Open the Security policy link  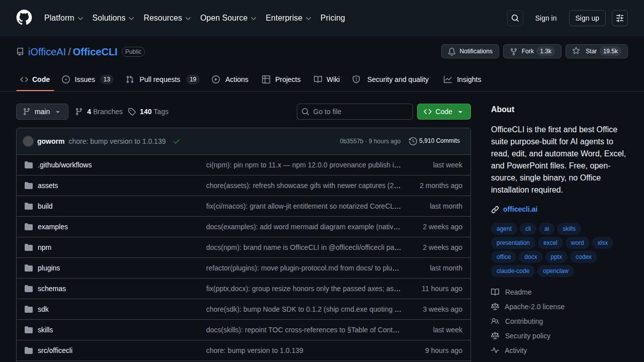528,336
